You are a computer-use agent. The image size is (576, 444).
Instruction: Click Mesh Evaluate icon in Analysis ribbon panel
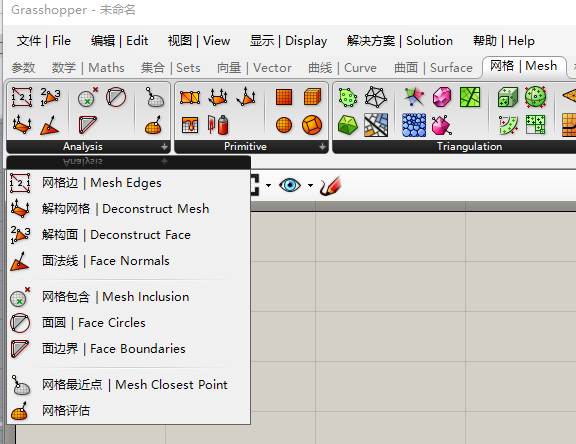154,124
